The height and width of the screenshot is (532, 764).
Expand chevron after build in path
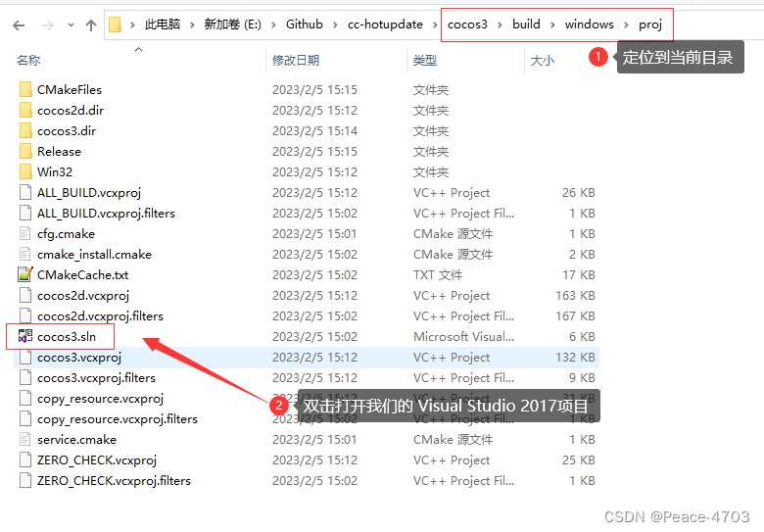[x=552, y=24]
